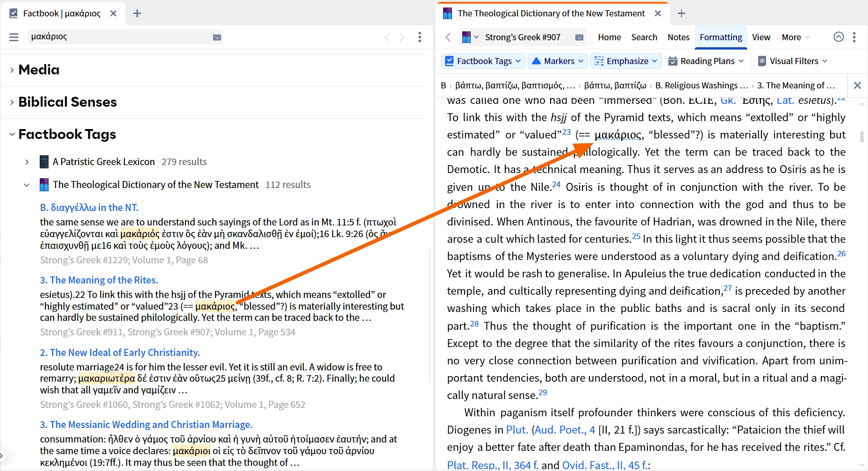Select the Formatting tab

[721, 37]
